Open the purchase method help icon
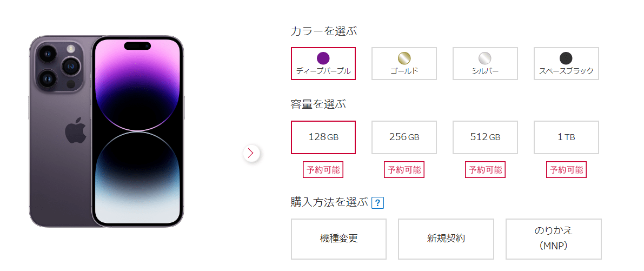The height and width of the screenshot is (271, 644). click(377, 203)
